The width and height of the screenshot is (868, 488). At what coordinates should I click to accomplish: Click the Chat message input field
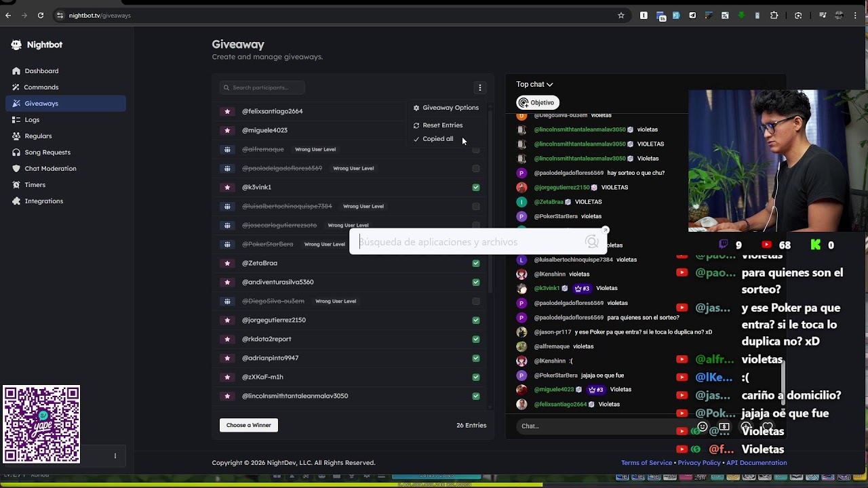click(x=604, y=426)
